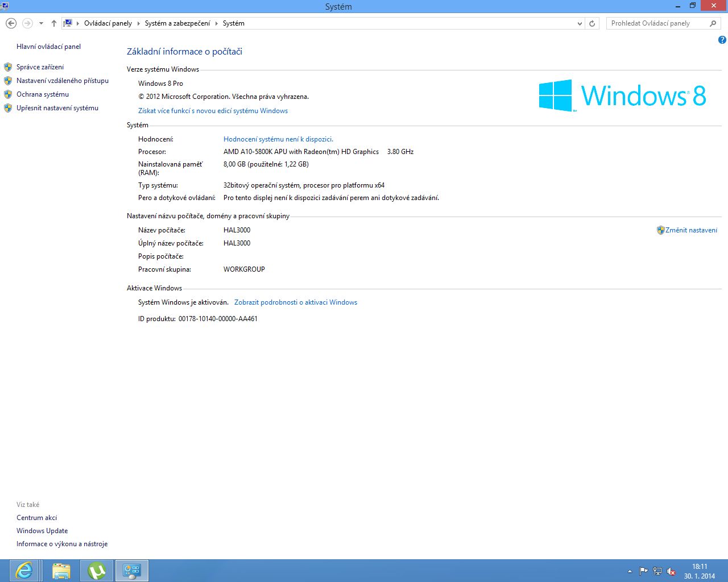Screen dimensions: 728x582
Task: Open Hlavní ovládací panel link
Action: 48,47
